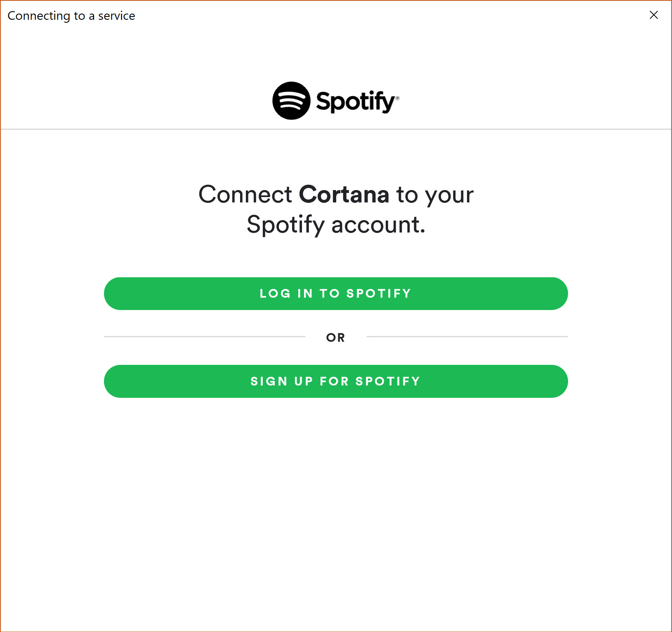Viewport: 672px width, 632px height.
Task: Click the 'Connecting to a service' window title
Action: [x=71, y=16]
